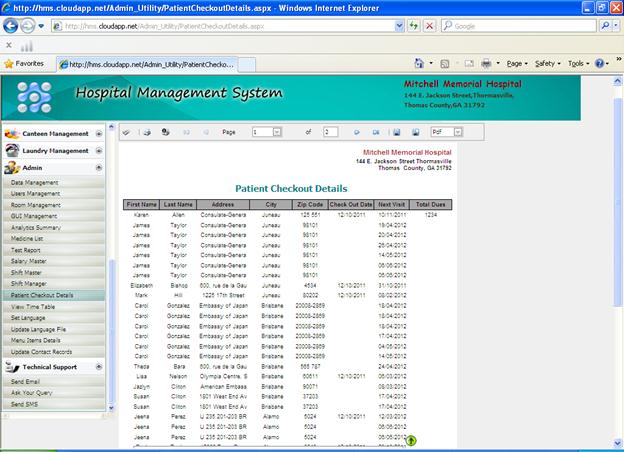This screenshot has width=624, height=452.
Task: Click Send Email under Technical Support
Action: click(x=25, y=382)
